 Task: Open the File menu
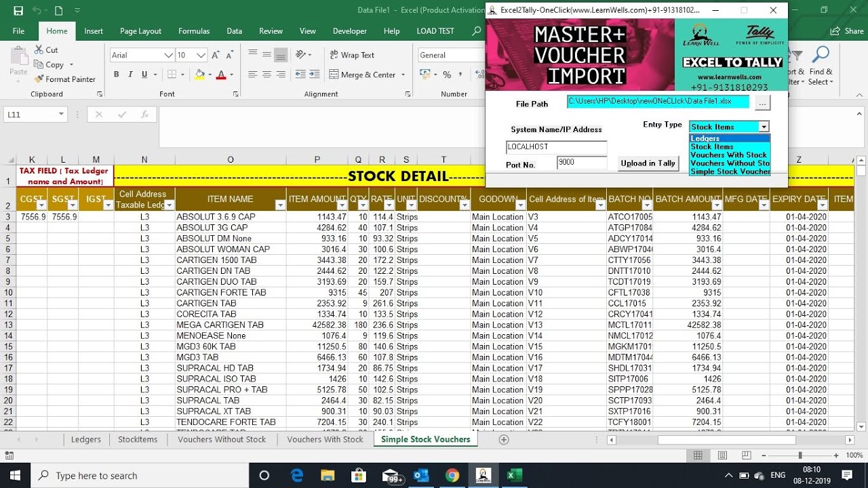point(18,31)
